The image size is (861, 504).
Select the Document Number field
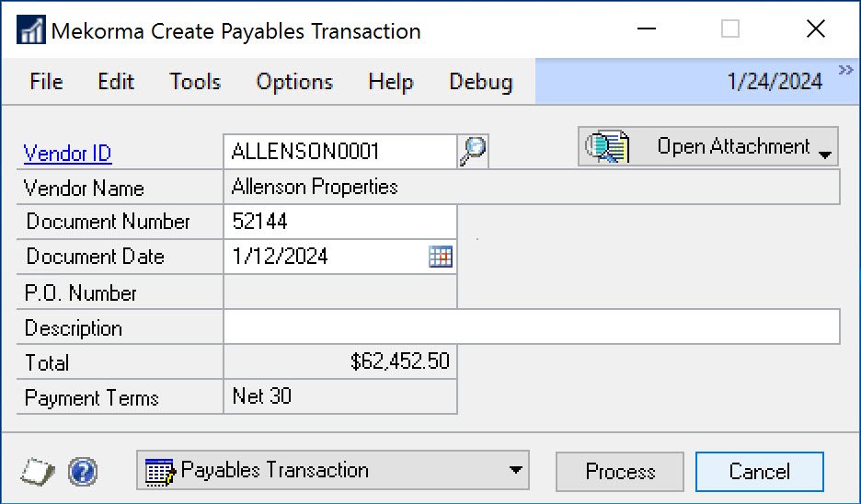(339, 222)
